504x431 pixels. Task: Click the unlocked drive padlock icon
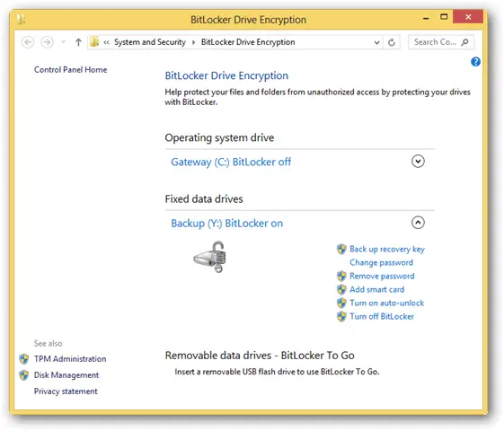(210, 257)
